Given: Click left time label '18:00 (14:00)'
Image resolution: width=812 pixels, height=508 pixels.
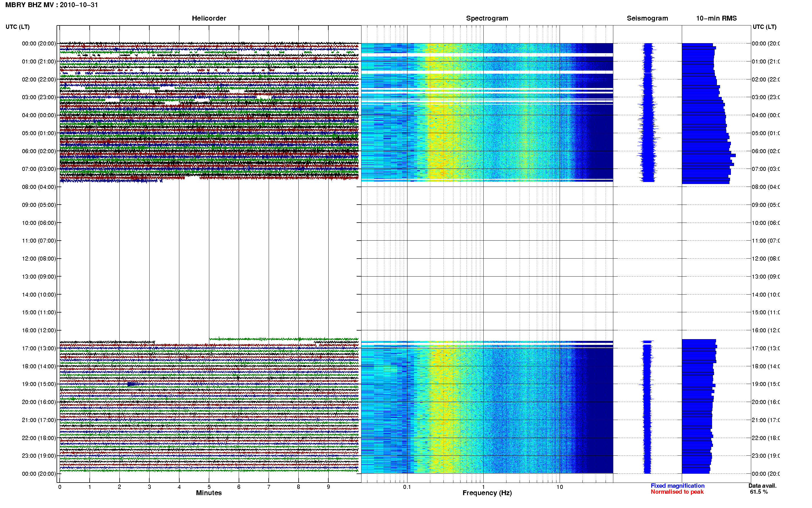Looking at the screenshot, I should click(39, 366).
